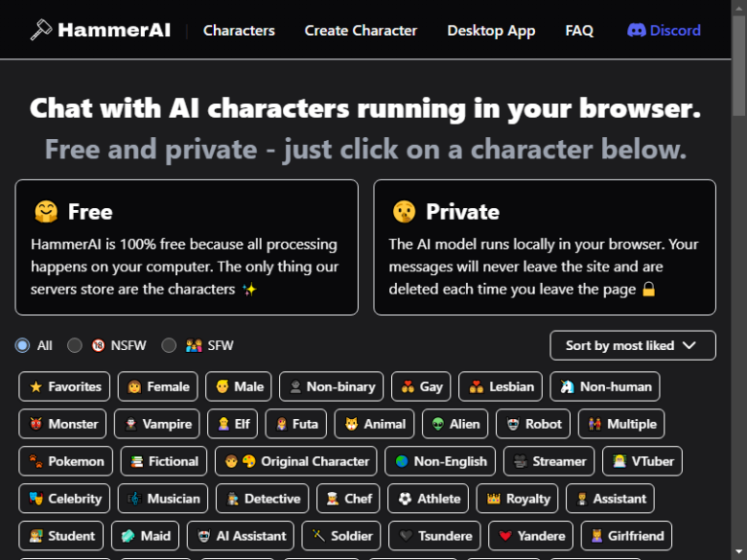Filter by the Celebrity tag
747x560 pixels.
tap(64, 499)
